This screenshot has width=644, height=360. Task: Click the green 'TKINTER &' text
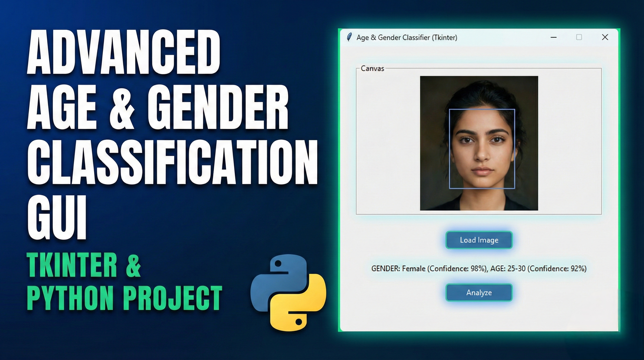pos(84,265)
